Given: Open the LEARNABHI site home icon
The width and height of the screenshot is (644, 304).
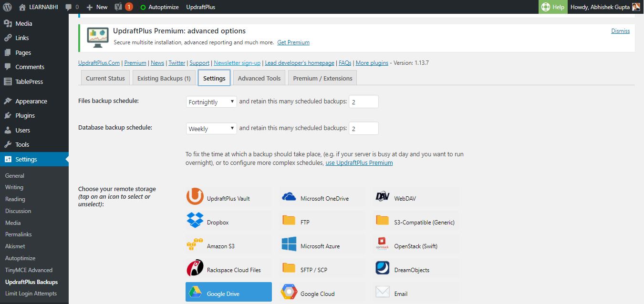Looking at the screenshot, I should point(22,7).
